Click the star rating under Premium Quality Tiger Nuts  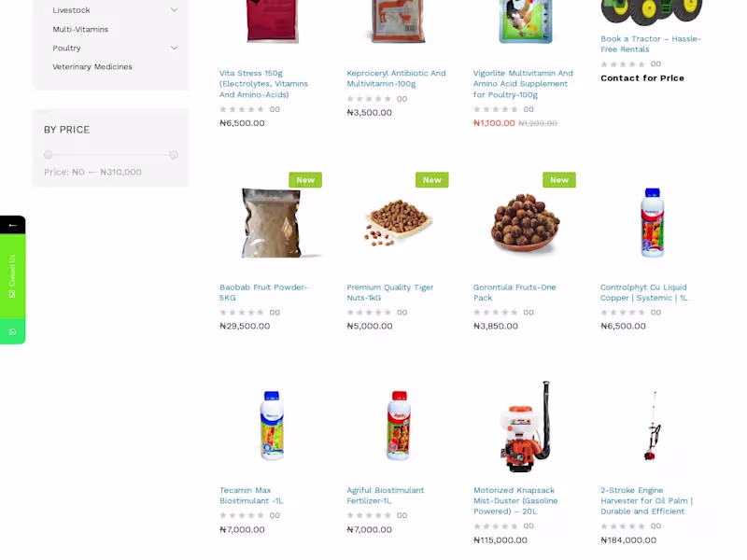[369, 313]
